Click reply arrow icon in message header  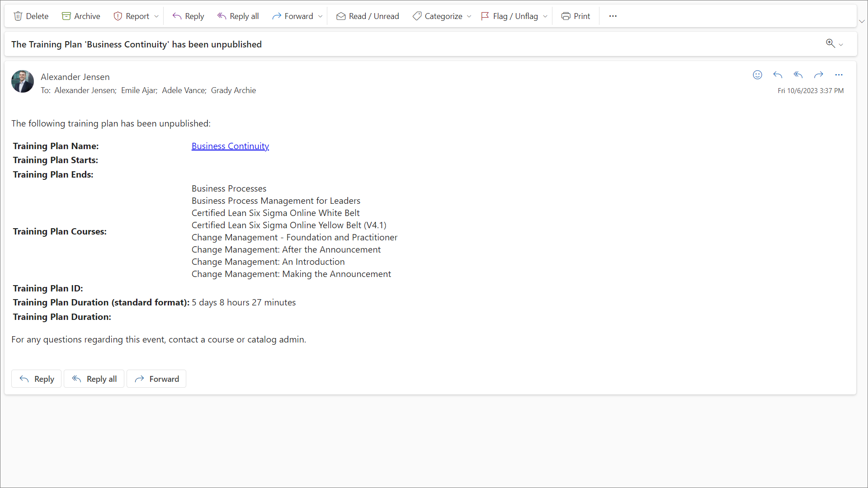(x=778, y=75)
